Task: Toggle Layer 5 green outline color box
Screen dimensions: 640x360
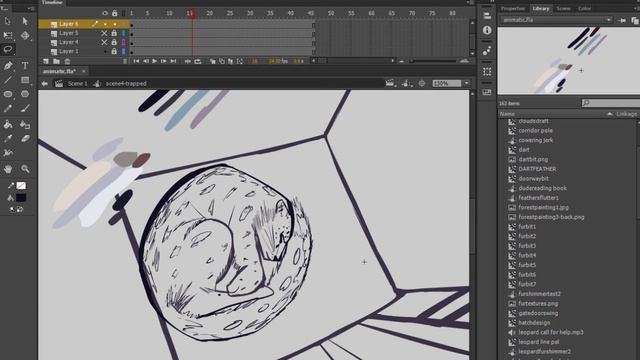Action: tap(123, 33)
